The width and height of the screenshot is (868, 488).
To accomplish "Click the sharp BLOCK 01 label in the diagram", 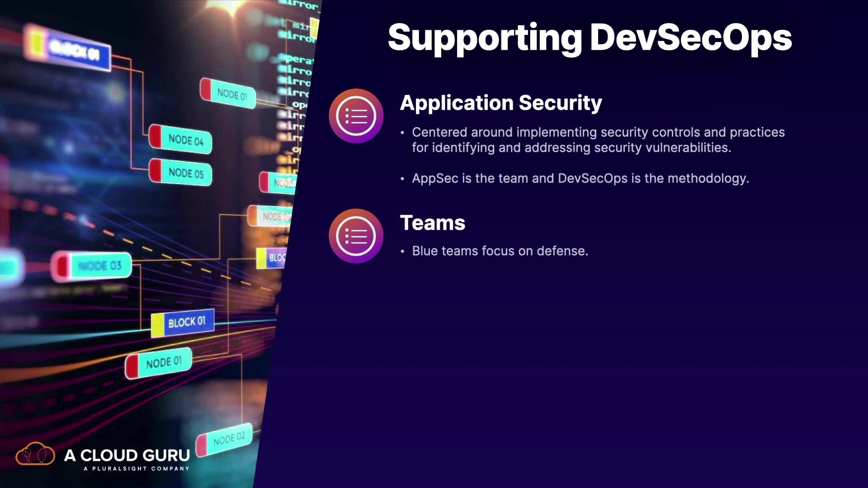I will (187, 322).
